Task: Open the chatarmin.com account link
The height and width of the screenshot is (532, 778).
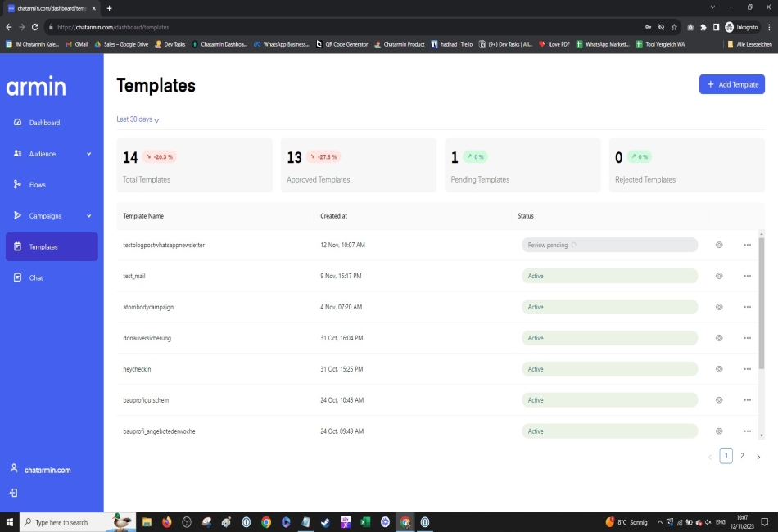Action: pos(47,470)
